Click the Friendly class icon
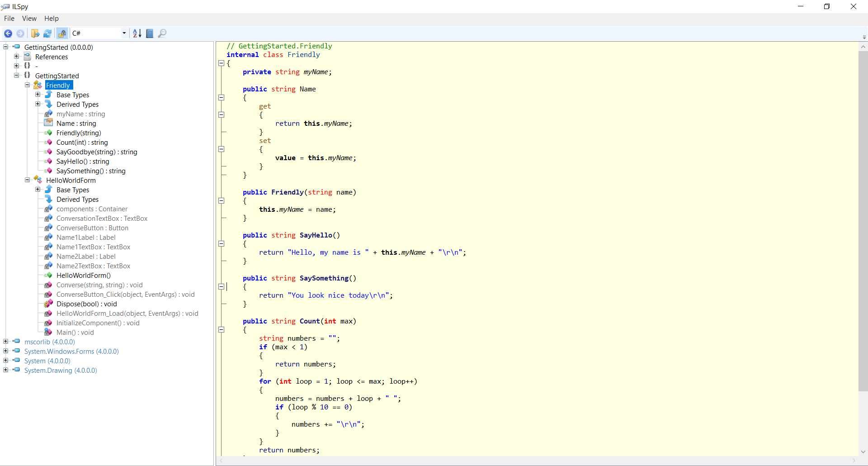Viewport: 868px width, 466px height. pyautogui.click(x=38, y=85)
